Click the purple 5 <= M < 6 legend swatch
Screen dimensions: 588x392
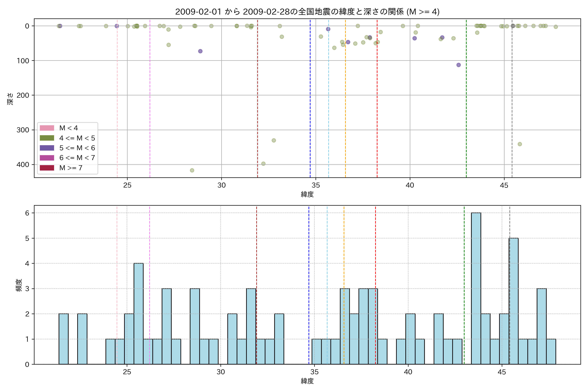pyautogui.click(x=47, y=148)
